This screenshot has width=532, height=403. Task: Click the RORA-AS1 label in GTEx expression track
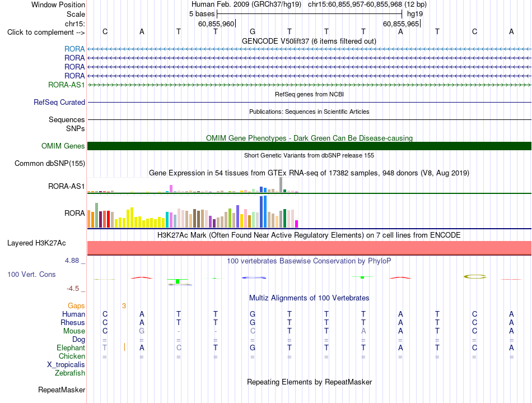click(x=67, y=187)
